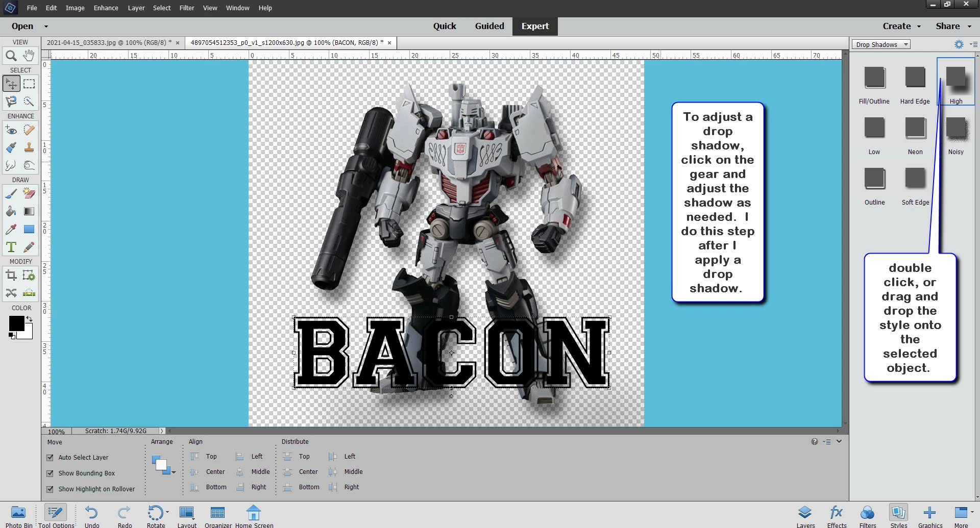Select the Spot Healing Brush tool
This screenshot has height=528, width=980.
(29, 130)
